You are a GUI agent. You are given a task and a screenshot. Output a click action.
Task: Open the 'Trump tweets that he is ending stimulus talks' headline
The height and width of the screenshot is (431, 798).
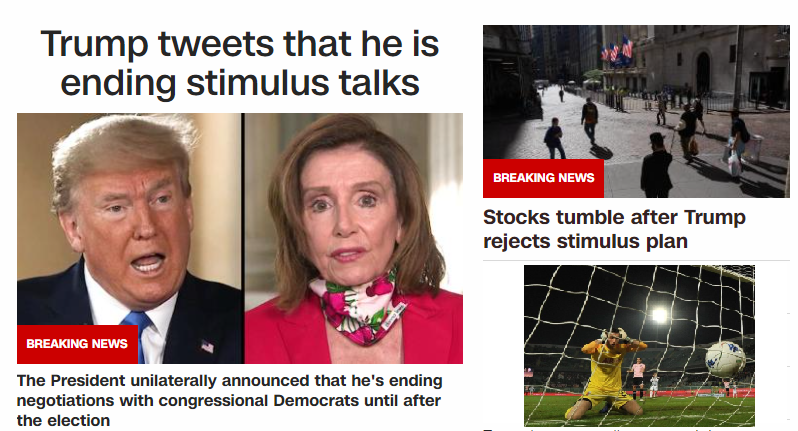[240, 64]
